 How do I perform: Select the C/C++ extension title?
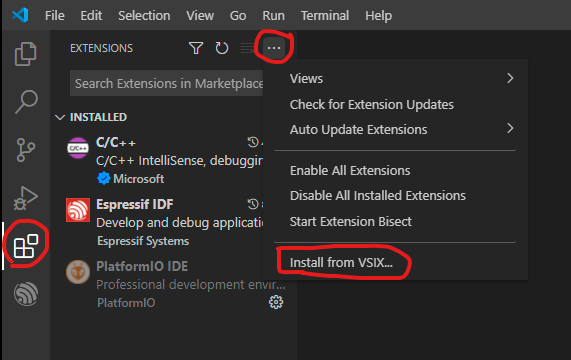tap(116, 142)
